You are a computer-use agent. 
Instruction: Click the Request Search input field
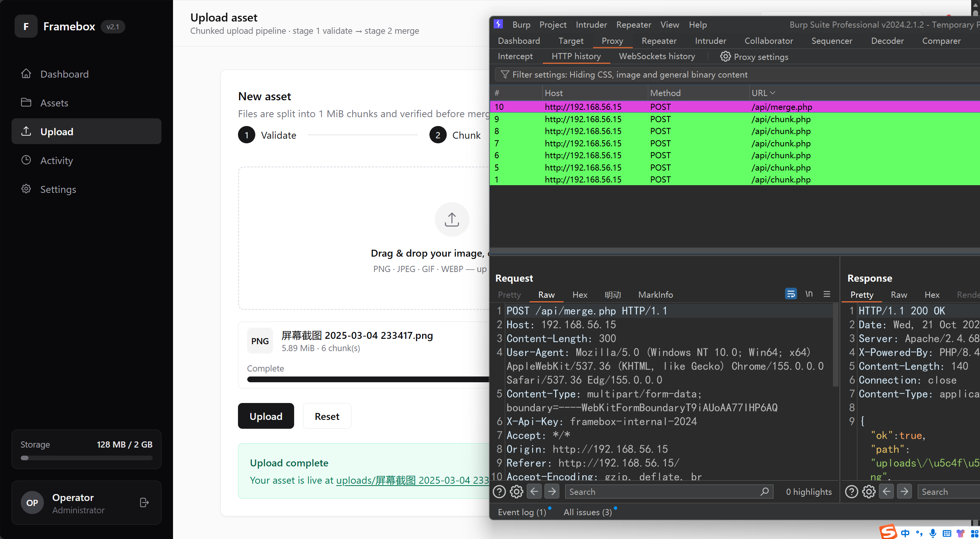coord(669,491)
